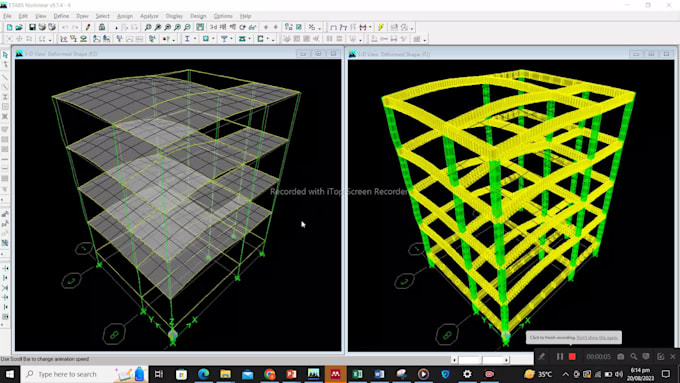Open the Design menu
Viewport: 680px width, 383px height.
(x=198, y=16)
